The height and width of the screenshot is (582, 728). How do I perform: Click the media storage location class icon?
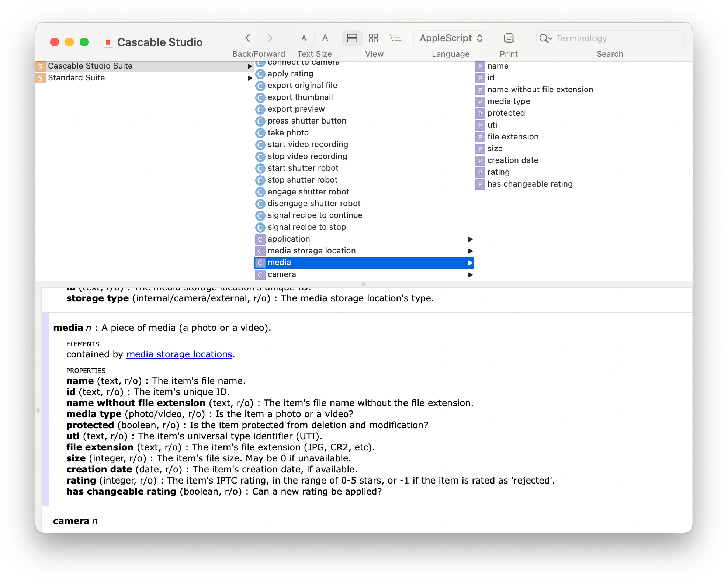(x=260, y=251)
